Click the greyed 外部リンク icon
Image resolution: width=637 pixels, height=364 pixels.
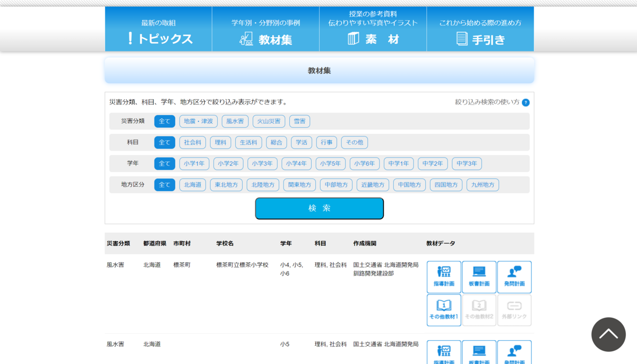point(514,310)
